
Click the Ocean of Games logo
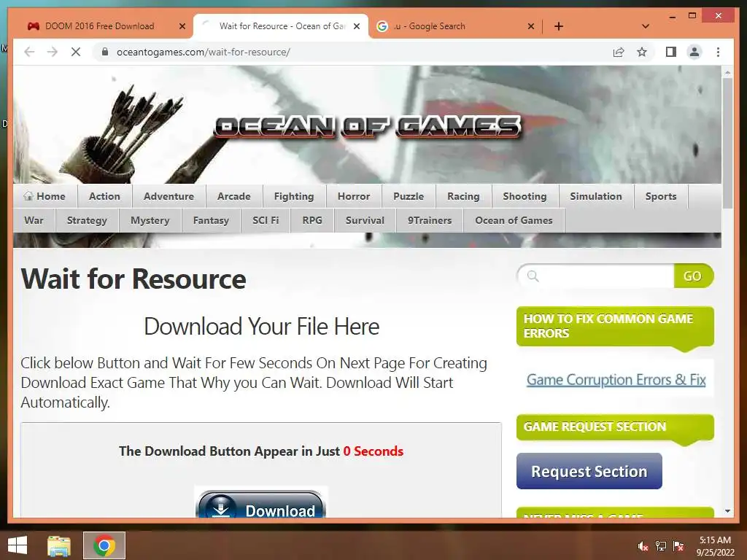pos(368,126)
